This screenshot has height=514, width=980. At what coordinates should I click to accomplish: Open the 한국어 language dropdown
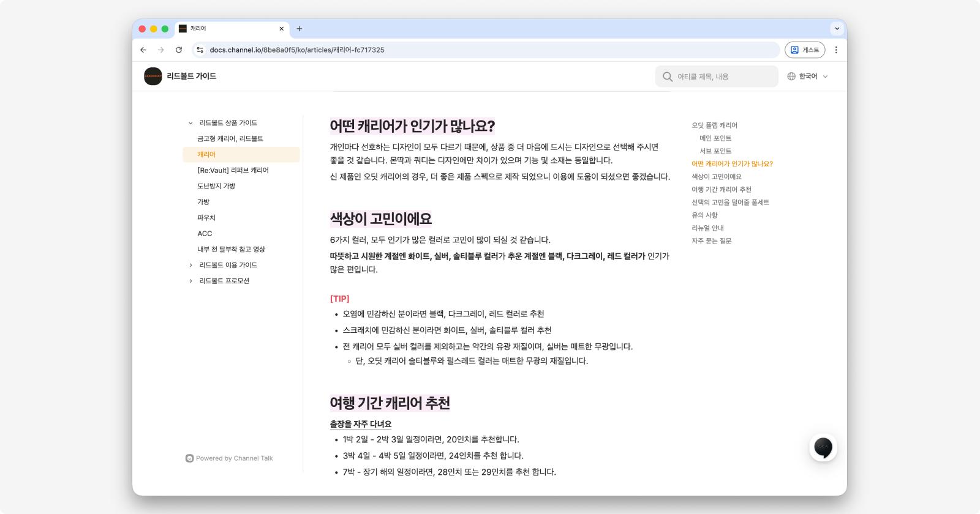tap(807, 76)
